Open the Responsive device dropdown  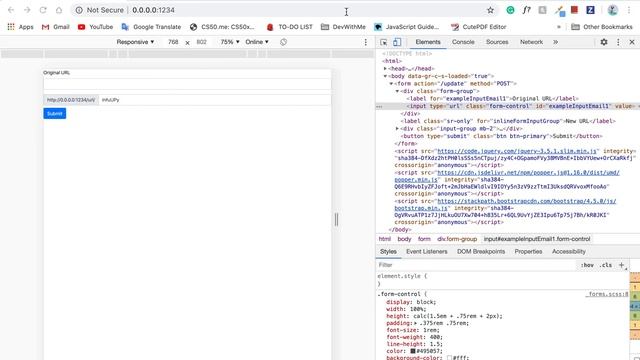click(135, 42)
